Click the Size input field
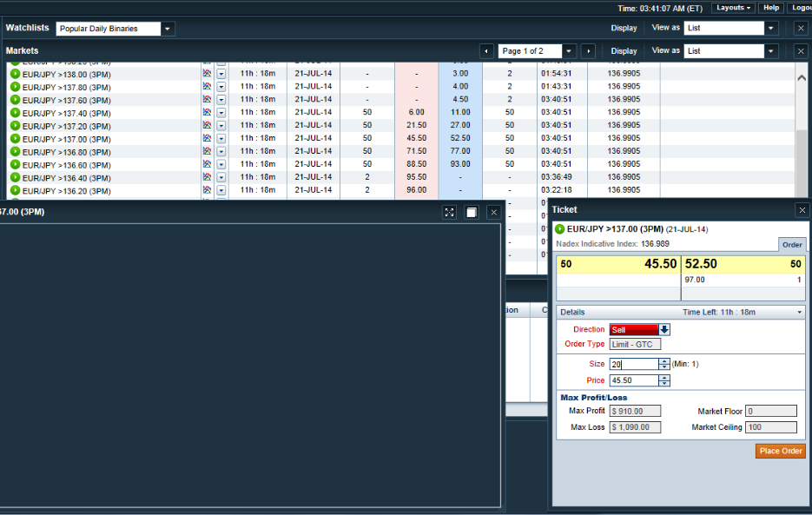This screenshot has width=812, height=515. click(x=634, y=364)
